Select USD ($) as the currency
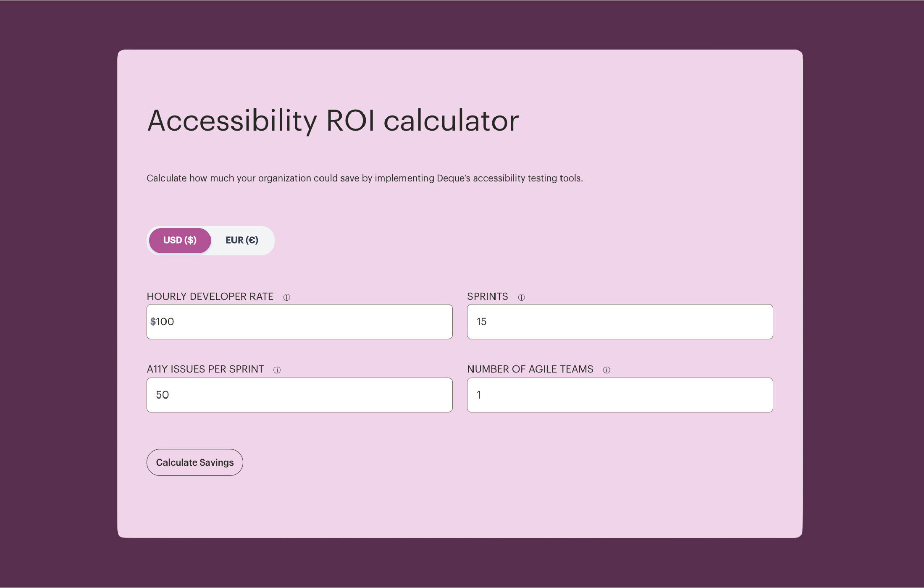The image size is (924, 588). click(180, 240)
